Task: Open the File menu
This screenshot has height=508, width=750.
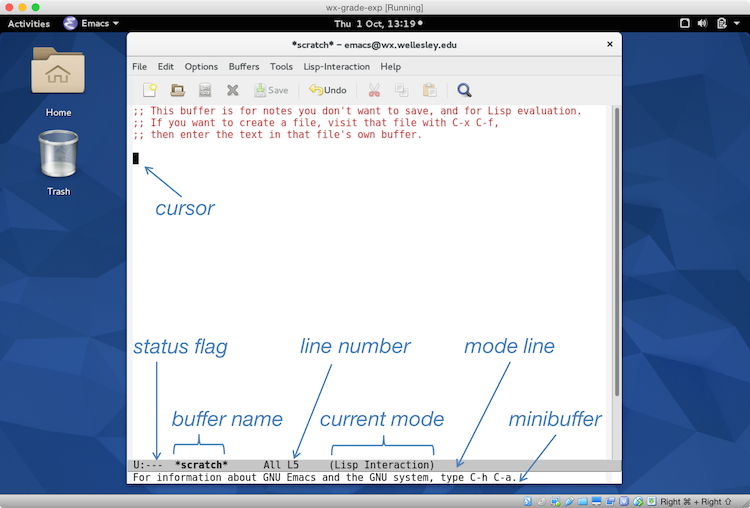Action: (139, 66)
